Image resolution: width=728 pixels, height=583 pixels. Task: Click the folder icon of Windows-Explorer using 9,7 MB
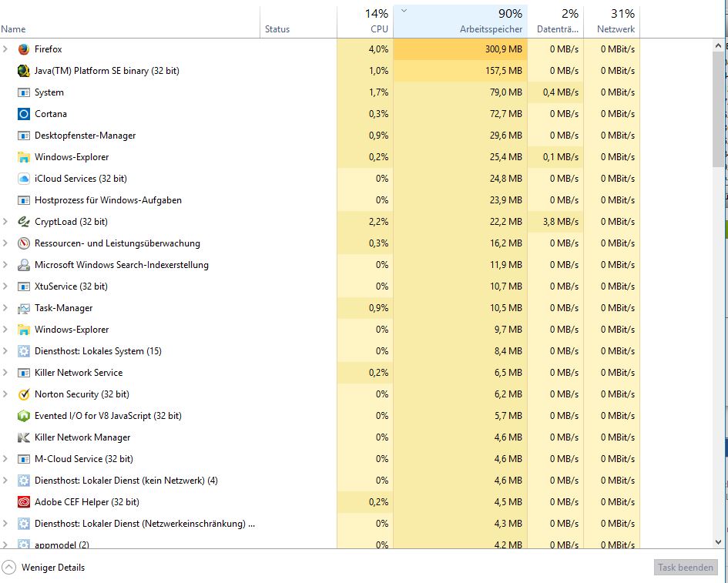(x=24, y=330)
